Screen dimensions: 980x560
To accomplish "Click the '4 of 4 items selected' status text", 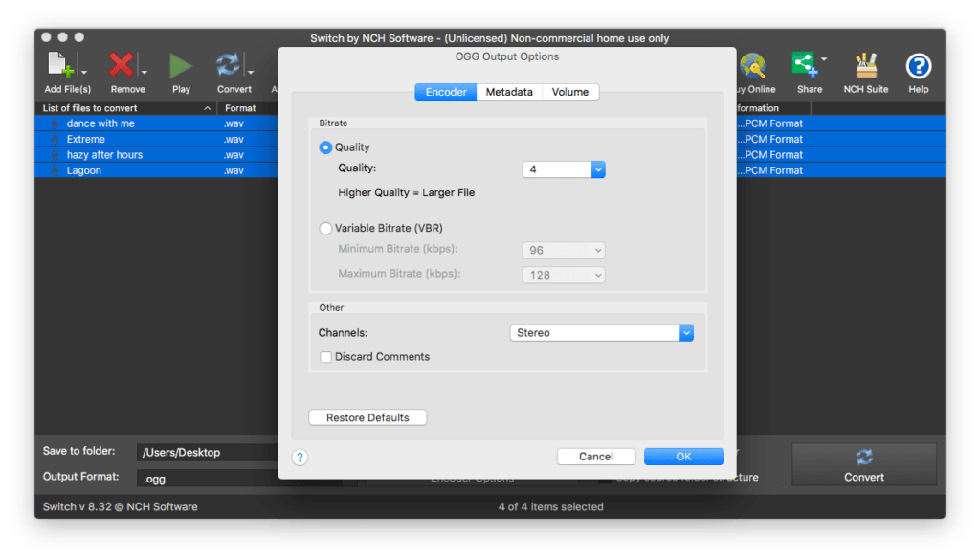I will coord(550,507).
